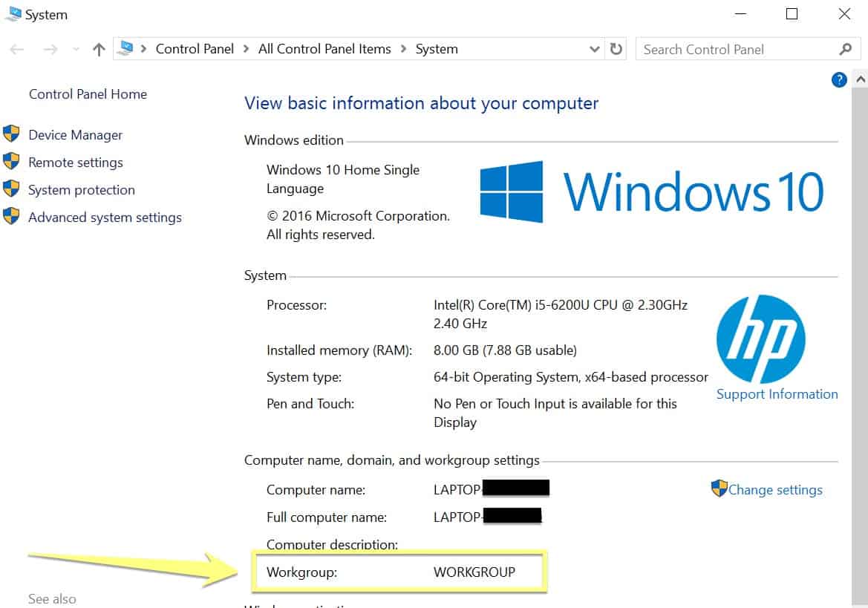Open Help with the blue question mark
The width and height of the screenshot is (868, 608).
coord(839,80)
